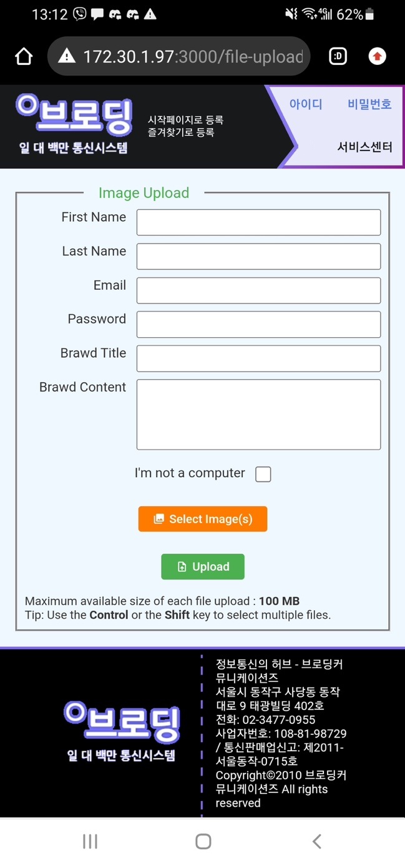Click into the Brawd Content textarea

[x=258, y=414]
